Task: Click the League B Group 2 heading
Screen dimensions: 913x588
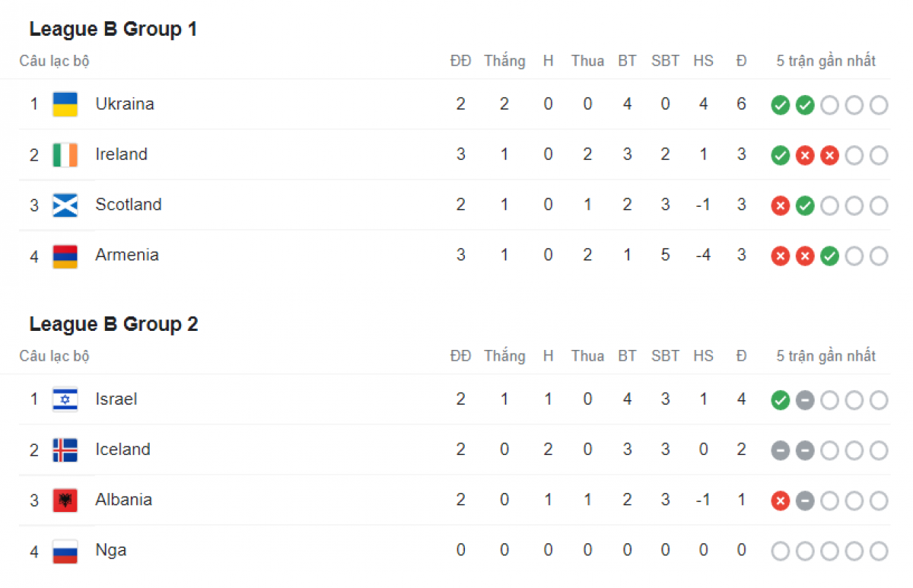Action: (113, 324)
